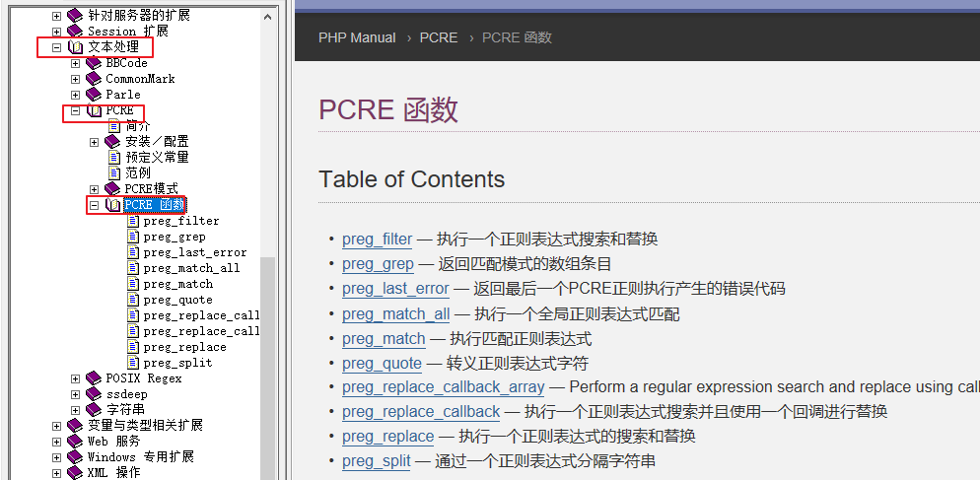This screenshot has width=980, height=480.
Task: Expand the Session 扩展 tree node
Action: click(x=56, y=32)
